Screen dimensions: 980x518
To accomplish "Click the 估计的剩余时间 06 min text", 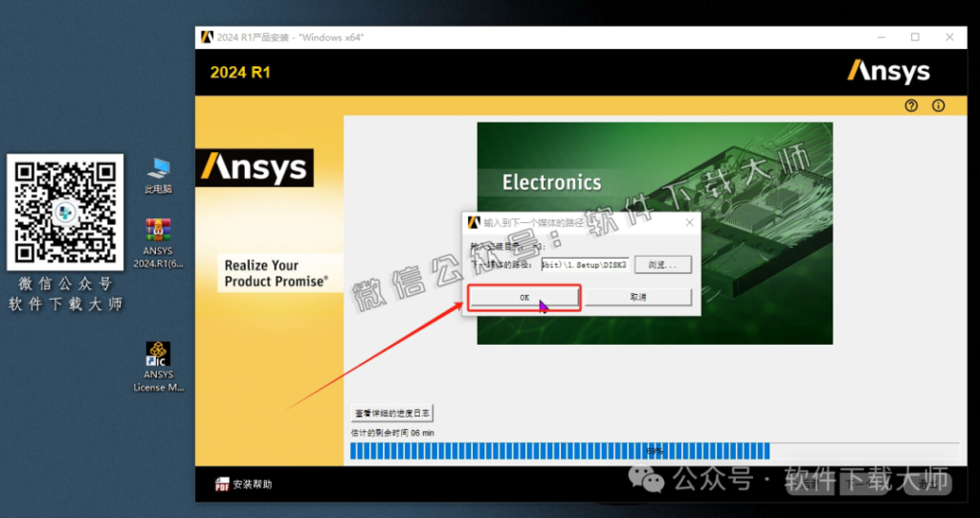I will [x=392, y=433].
